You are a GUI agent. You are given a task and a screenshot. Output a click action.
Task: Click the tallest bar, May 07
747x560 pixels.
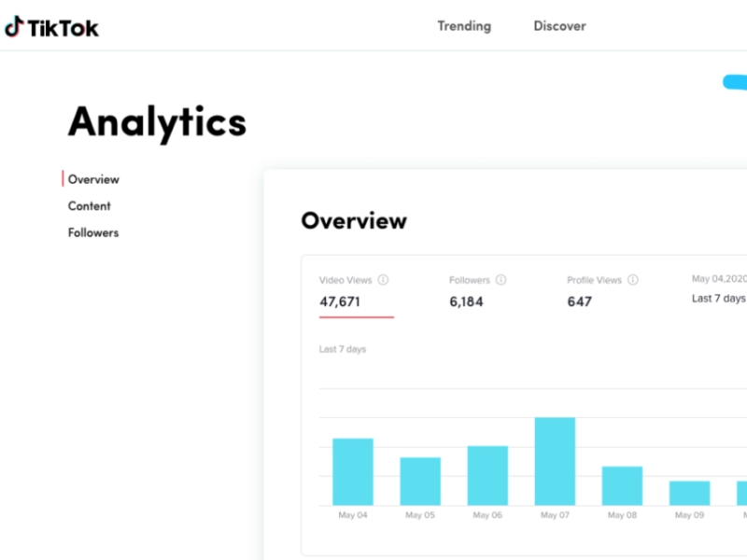pyautogui.click(x=555, y=461)
